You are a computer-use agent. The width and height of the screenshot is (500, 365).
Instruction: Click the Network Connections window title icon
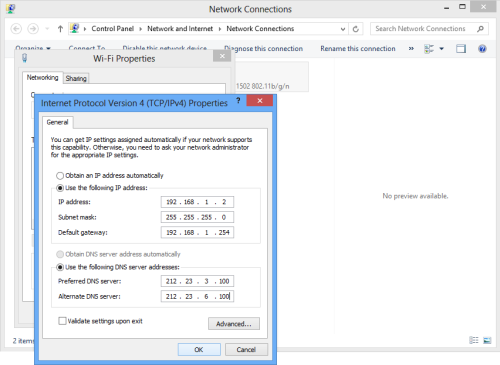pyautogui.click(x=11, y=9)
